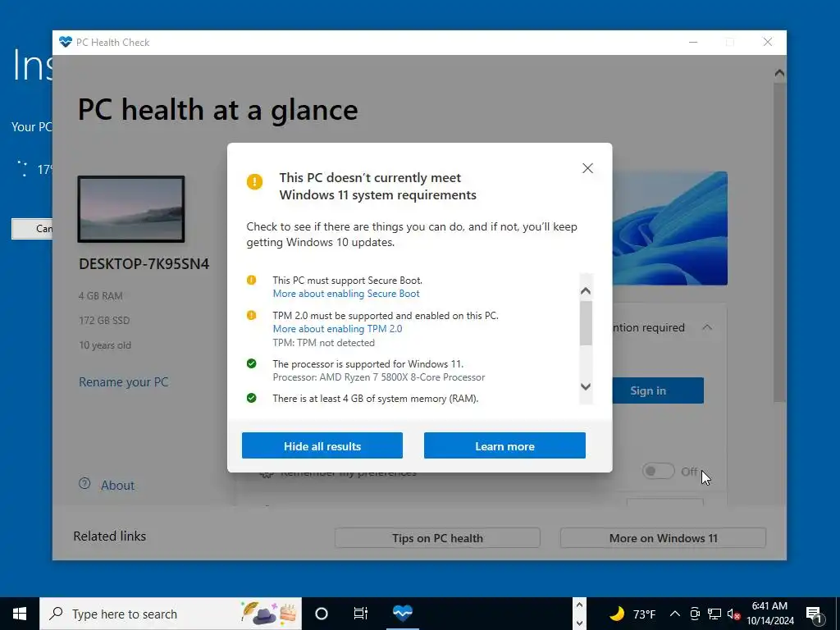This screenshot has height=630, width=840.
Task: Click the results list scrollbar thumb
Action: coord(586,323)
